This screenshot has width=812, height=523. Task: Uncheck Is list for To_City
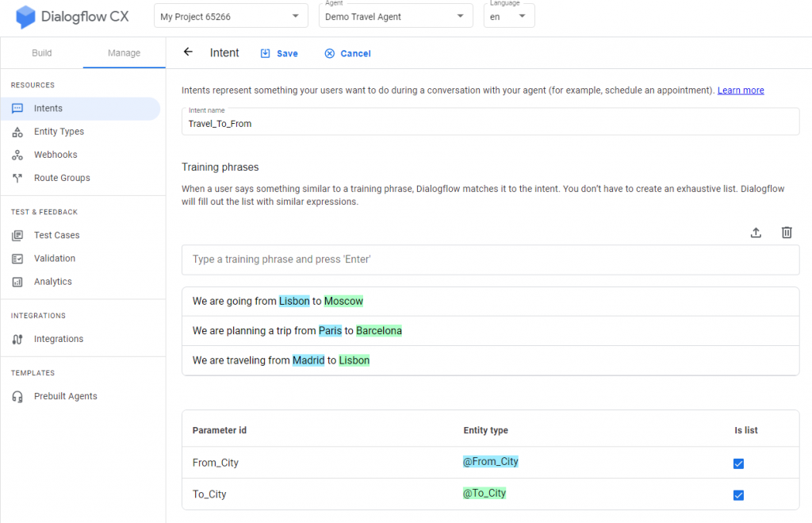738,495
